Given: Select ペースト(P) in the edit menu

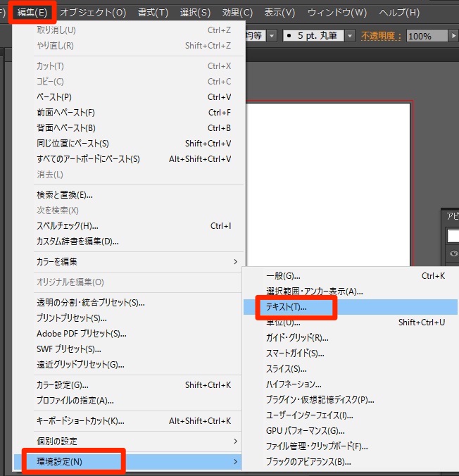Looking at the screenshot, I should point(54,96).
